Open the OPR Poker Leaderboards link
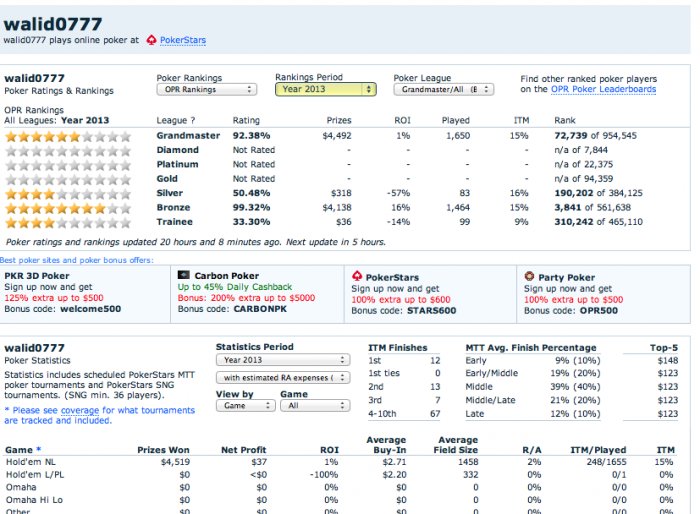This screenshot has height=514, width=700. (x=604, y=89)
